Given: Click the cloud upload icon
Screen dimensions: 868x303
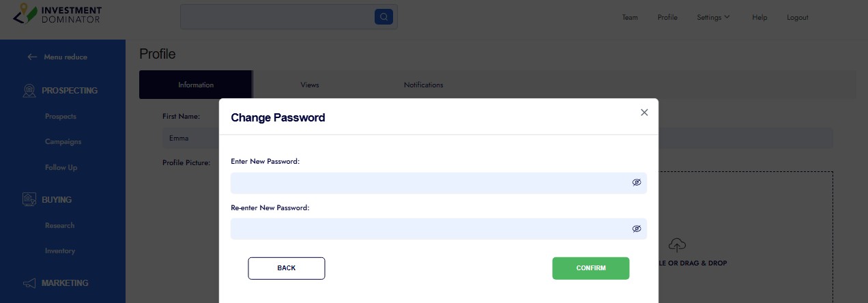Looking at the screenshot, I should (x=677, y=244).
